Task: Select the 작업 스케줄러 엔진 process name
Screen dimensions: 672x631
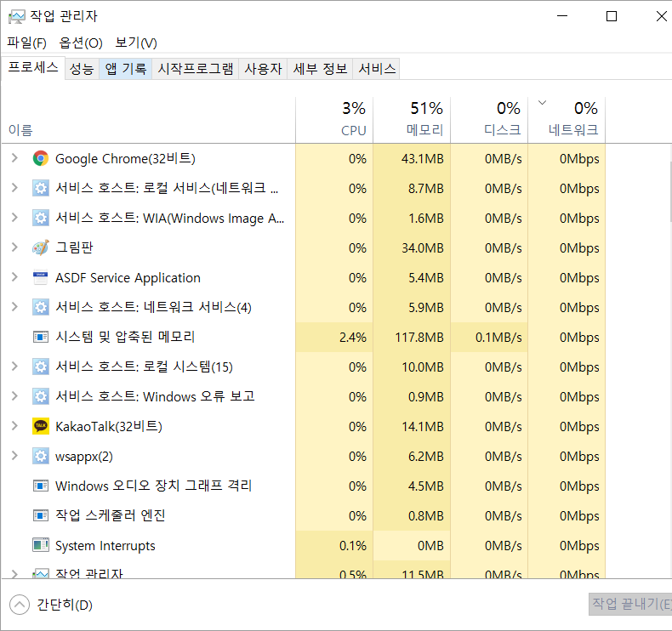Action: [110, 515]
